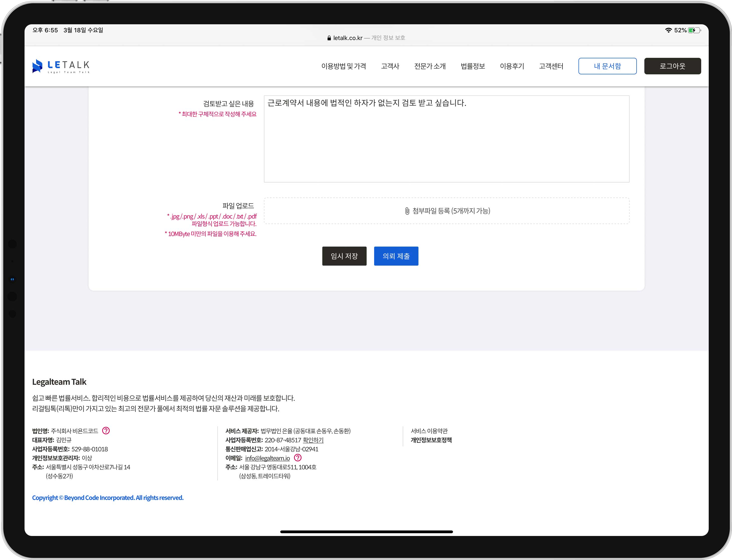Tap the lock icon in address bar
Viewport: 732px width, 560px height.
pyautogui.click(x=329, y=38)
